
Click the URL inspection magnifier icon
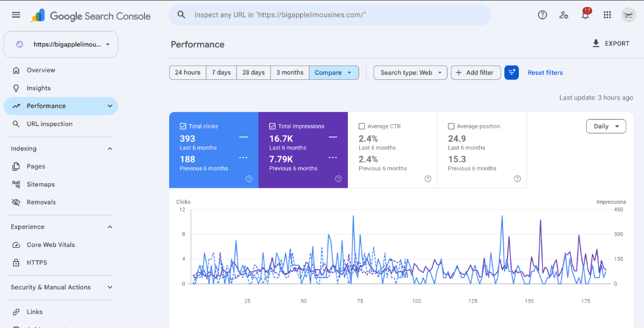[x=16, y=124]
